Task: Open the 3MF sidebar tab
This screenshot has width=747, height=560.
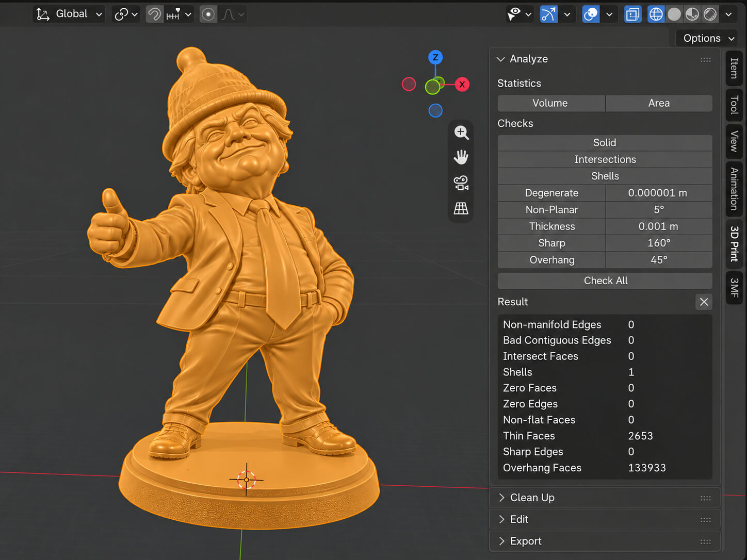Action: click(734, 288)
